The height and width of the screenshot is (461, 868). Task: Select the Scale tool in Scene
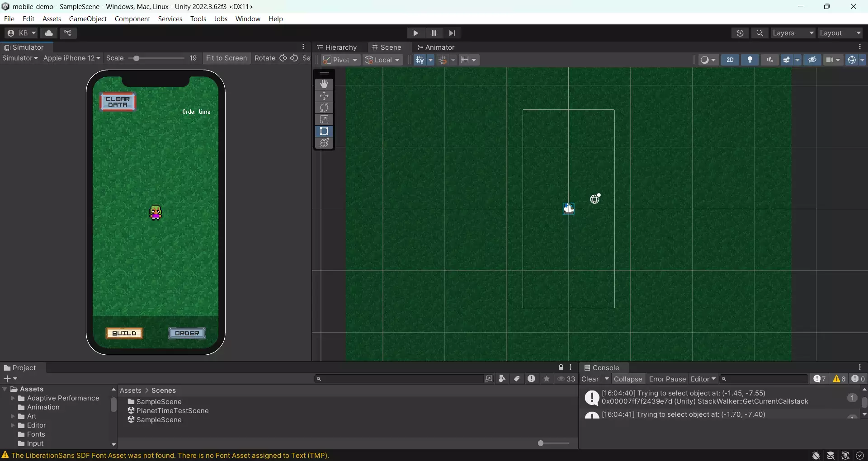(x=324, y=119)
